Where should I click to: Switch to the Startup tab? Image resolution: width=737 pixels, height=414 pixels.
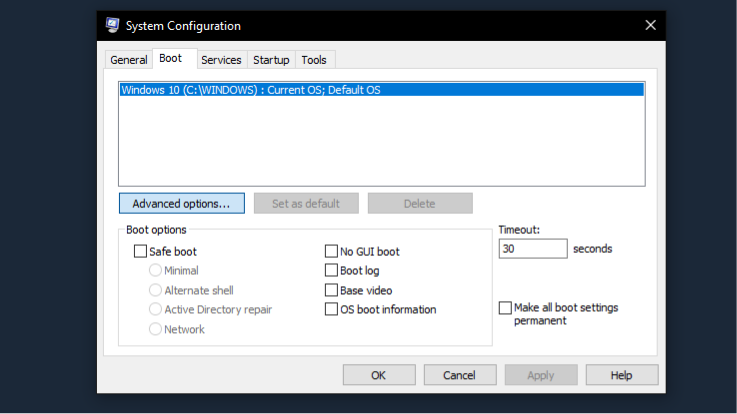(x=271, y=60)
